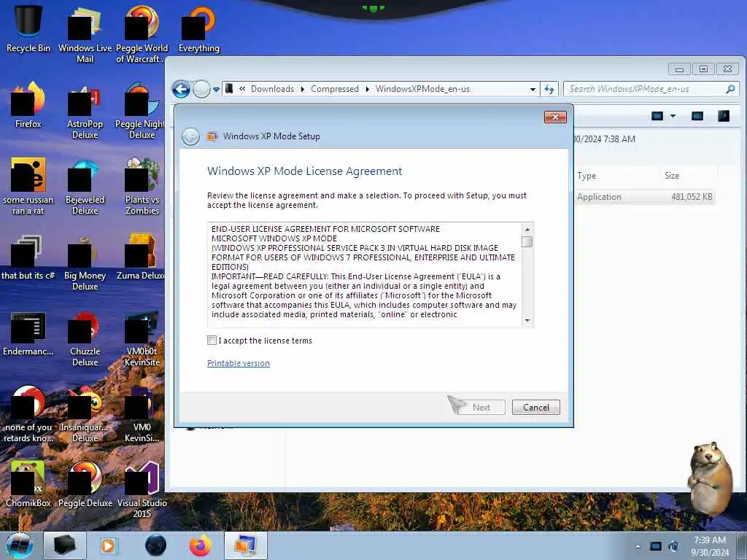The height and width of the screenshot is (560, 747).
Task: Toggle the preview pane icon in Explorer
Action: pyautogui.click(x=697, y=116)
